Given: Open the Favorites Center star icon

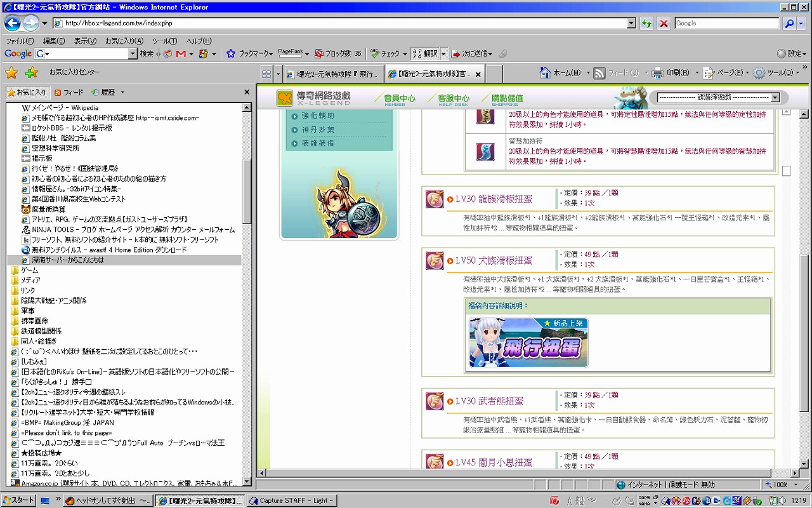Looking at the screenshot, I should pyautogui.click(x=11, y=72).
